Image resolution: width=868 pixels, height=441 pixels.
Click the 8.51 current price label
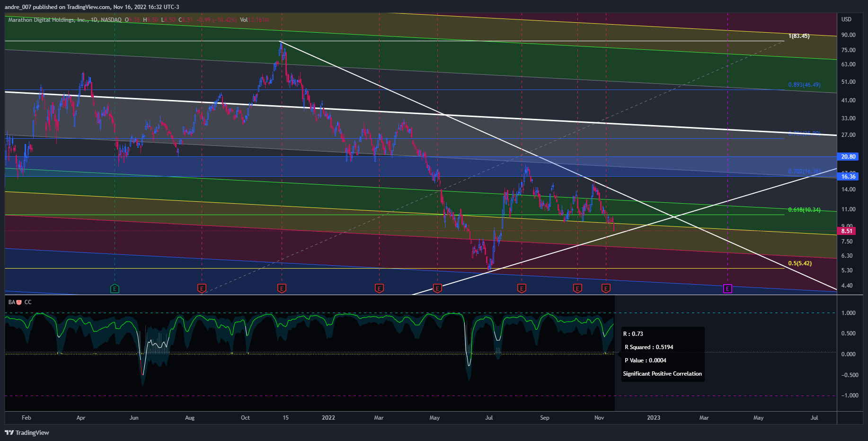[847, 231]
